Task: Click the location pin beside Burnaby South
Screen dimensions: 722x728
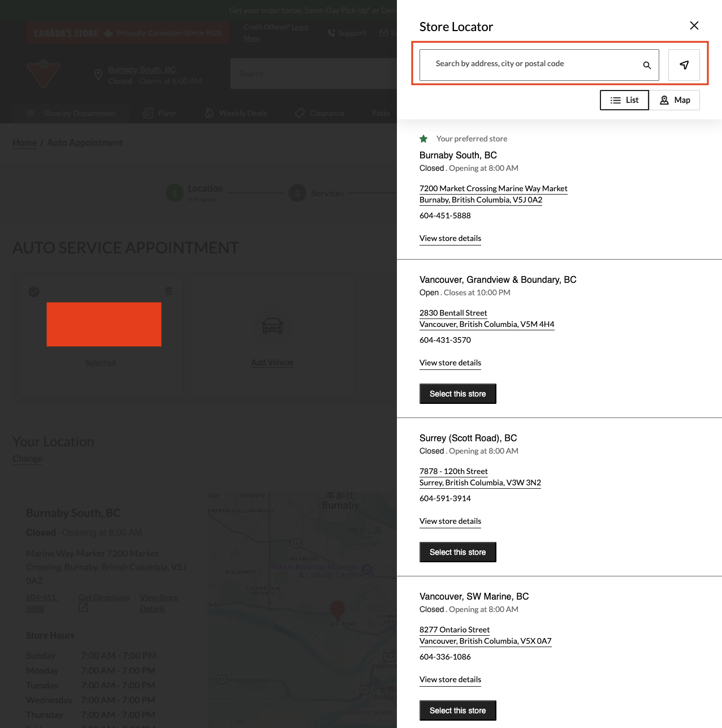Action: (x=98, y=74)
